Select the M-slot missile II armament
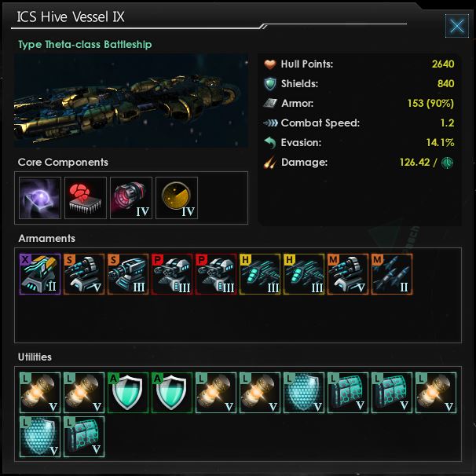This screenshot has height=476, width=476. (392, 274)
